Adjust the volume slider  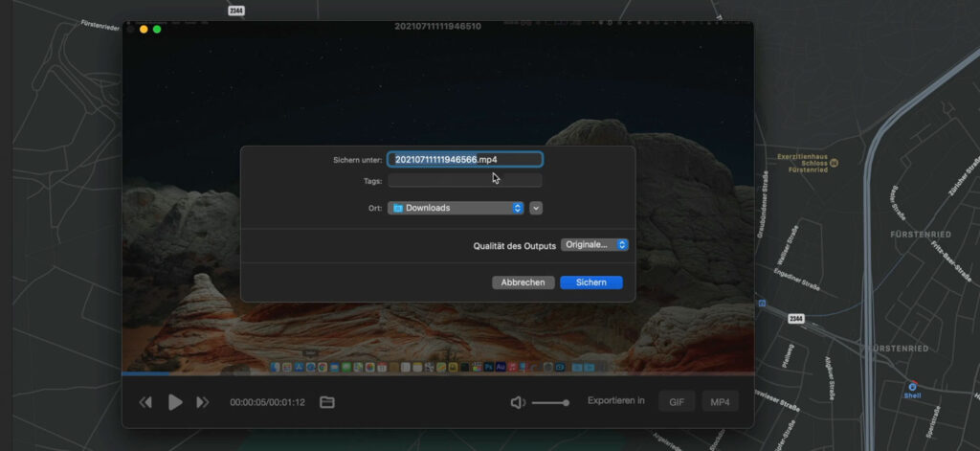(551, 403)
